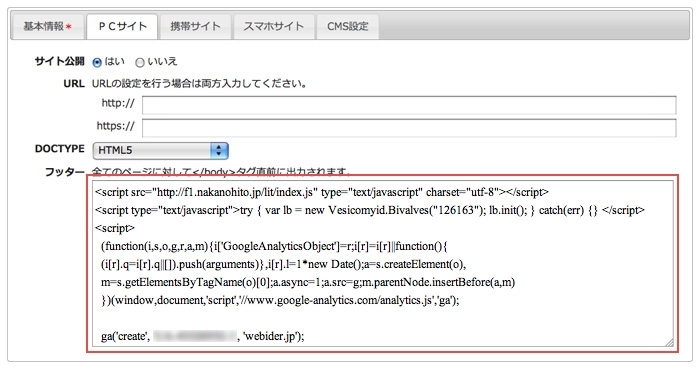Click the google-analytics.com/analytics.js line
The image size is (700, 369).
coord(280,300)
